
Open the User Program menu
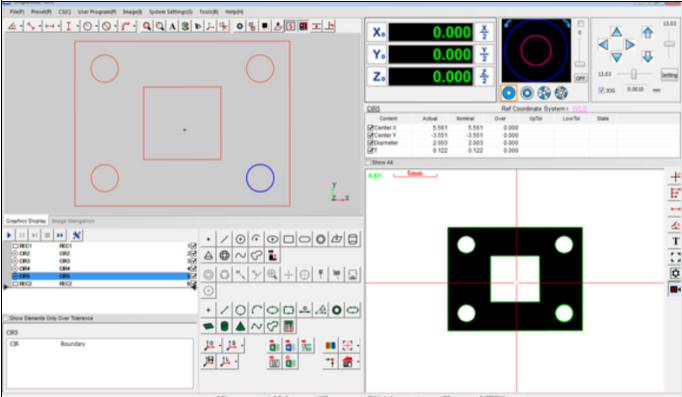97,12
